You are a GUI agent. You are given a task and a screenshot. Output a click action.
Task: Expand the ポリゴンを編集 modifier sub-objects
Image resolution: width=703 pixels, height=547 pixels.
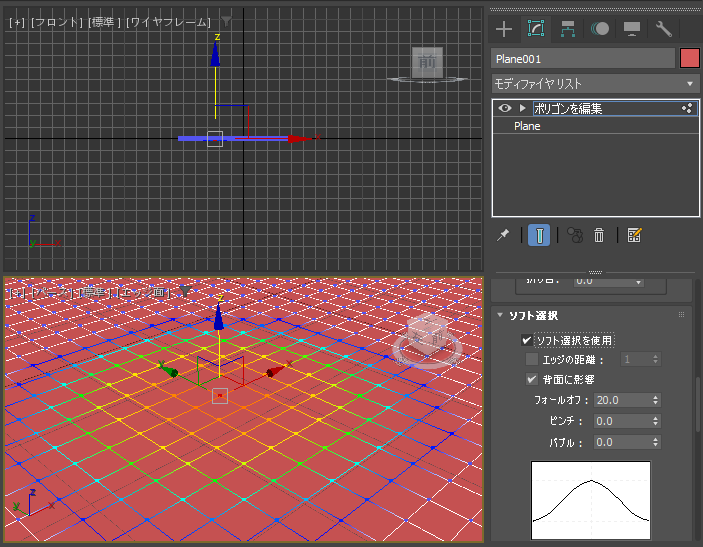coord(522,108)
